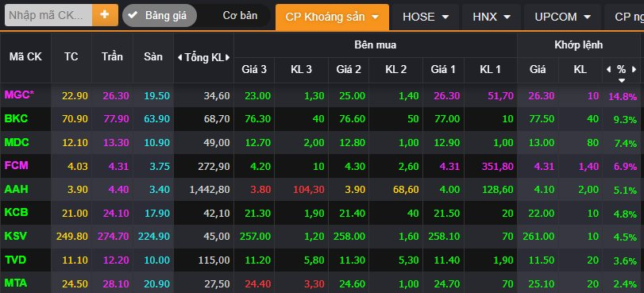Open the UPCOM dropdown menu

(x=562, y=17)
